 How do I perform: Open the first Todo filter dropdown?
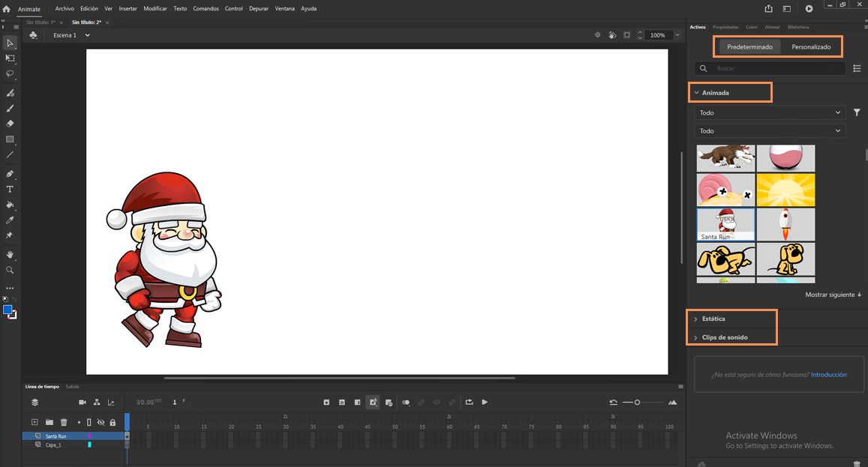pyautogui.click(x=770, y=112)
